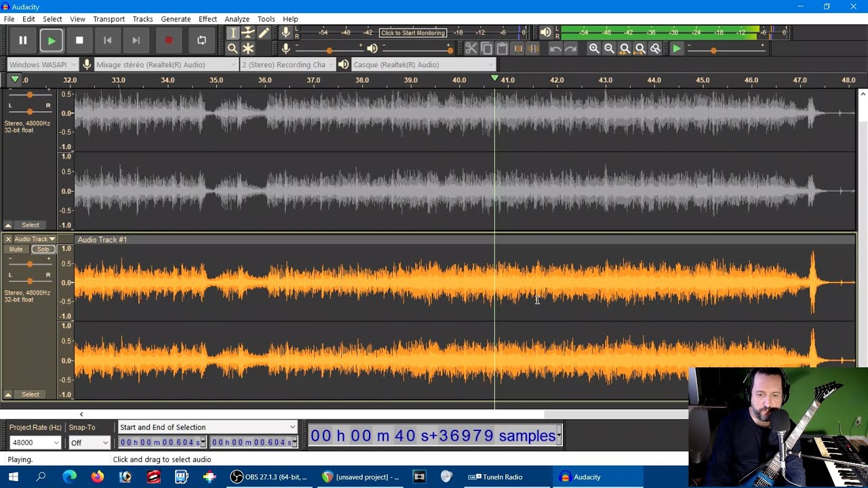Open the Edit menu
The width and height of the screenshot is (868, 488).
click(x=28, y=19)
